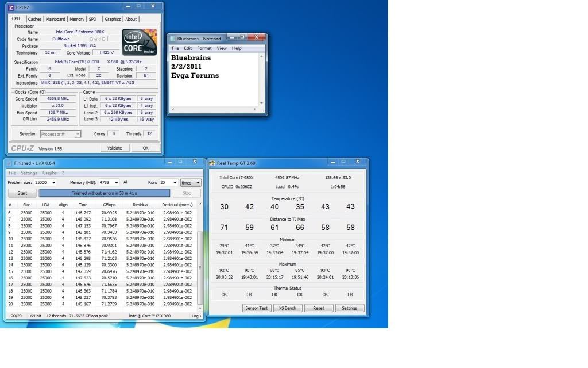Open the SPD tab in CPU-Z

pos(92,19)
